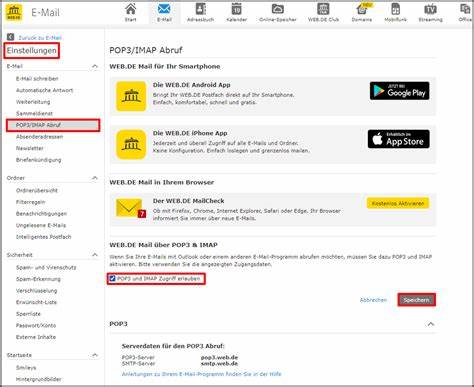Open Erwünscht-Liste settings

[x=36, y=302]
